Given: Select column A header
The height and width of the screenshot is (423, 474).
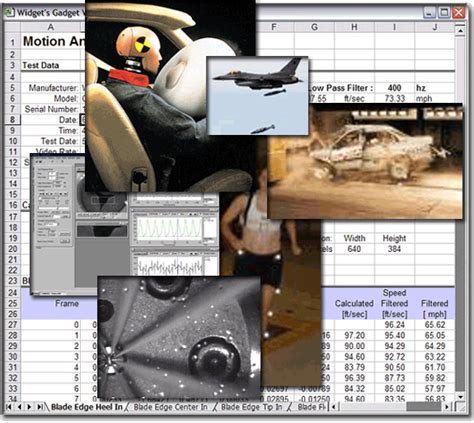Looking at the screenshot, I should (x=51, y=27).
